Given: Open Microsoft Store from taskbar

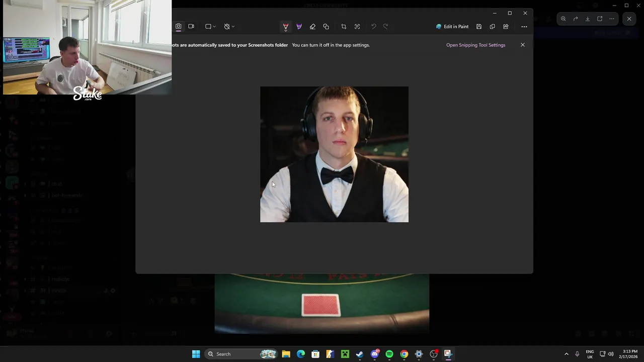Looking at the screenshot, I should [315, 354].
